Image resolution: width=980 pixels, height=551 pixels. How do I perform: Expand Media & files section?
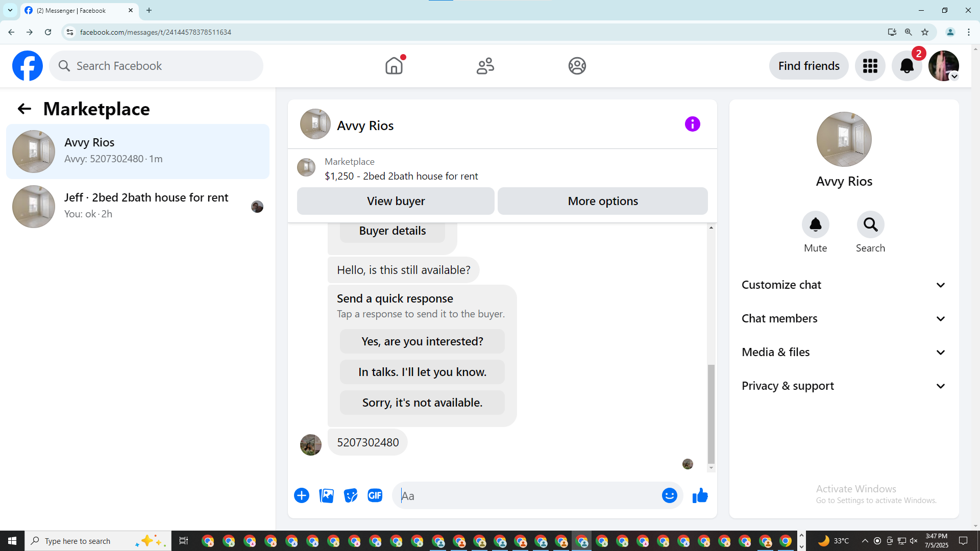point(844,353)
